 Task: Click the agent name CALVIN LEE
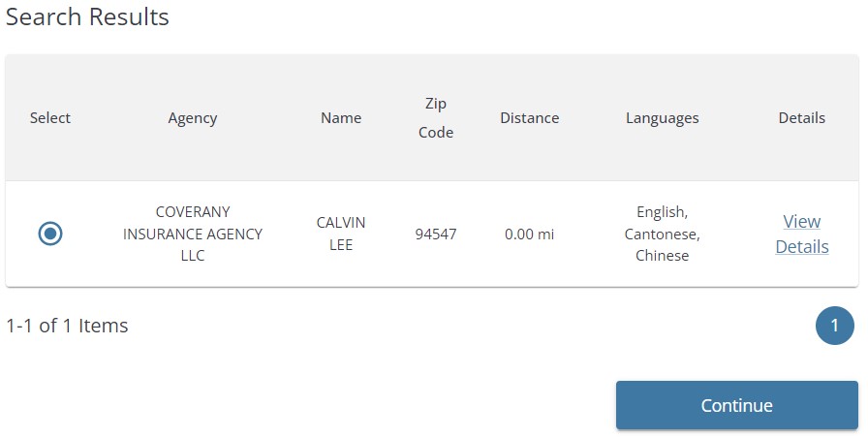(x=341, y=234)
